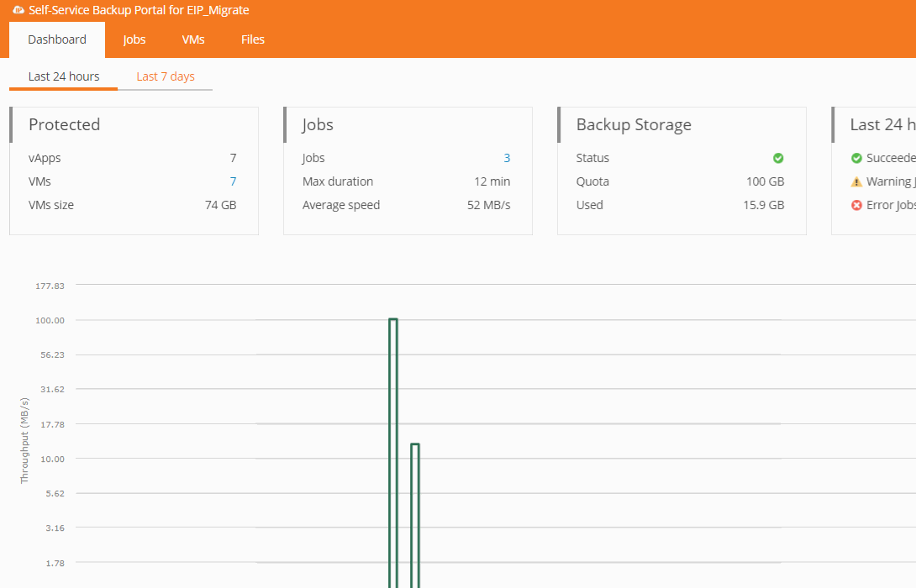The width and height of the screenshot is (916, 588).
Task: Go to the VMs tab
Action: (193, 39)
